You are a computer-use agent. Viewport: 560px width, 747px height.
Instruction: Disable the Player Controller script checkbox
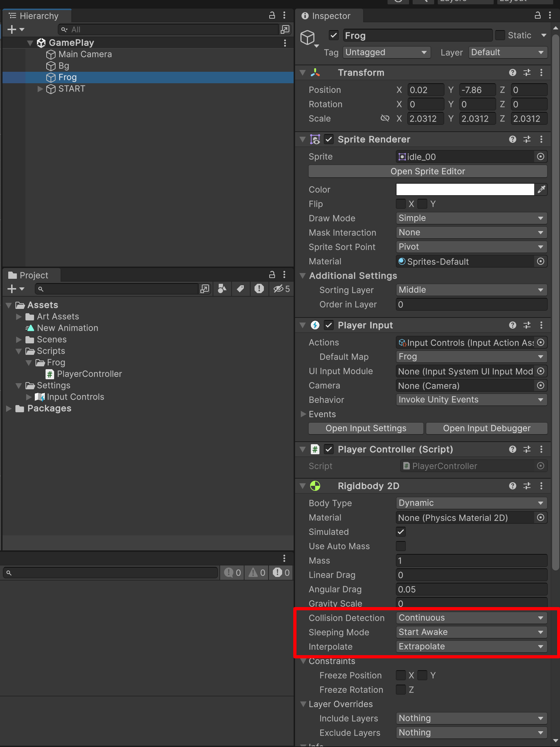pos(329,449)
